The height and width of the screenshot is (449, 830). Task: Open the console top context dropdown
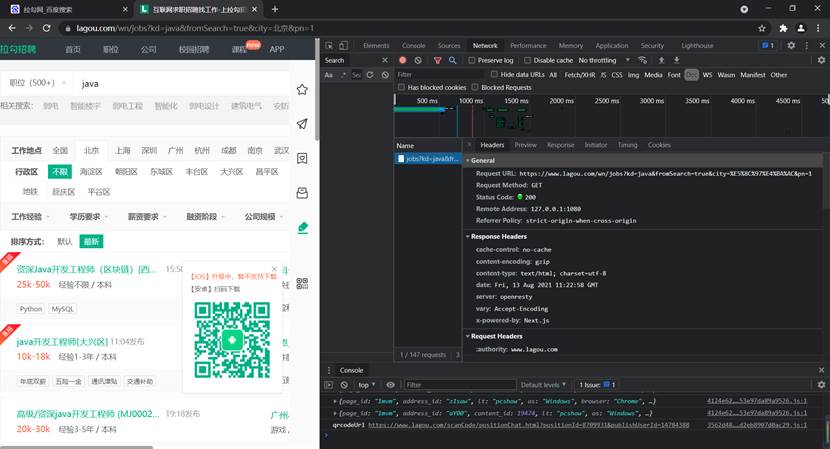click(x=366, y=385)
